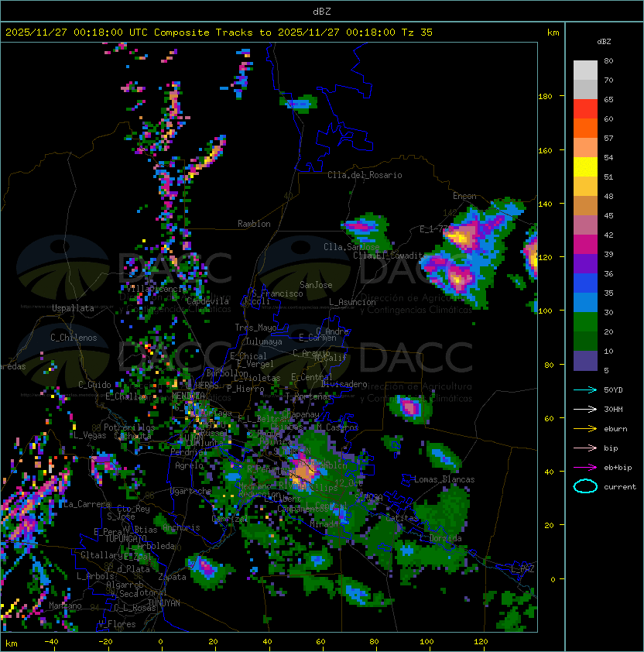Click the small storm cell east of Divisadero
This screenshot has width=644, height=652.
(x=411, y=408)
